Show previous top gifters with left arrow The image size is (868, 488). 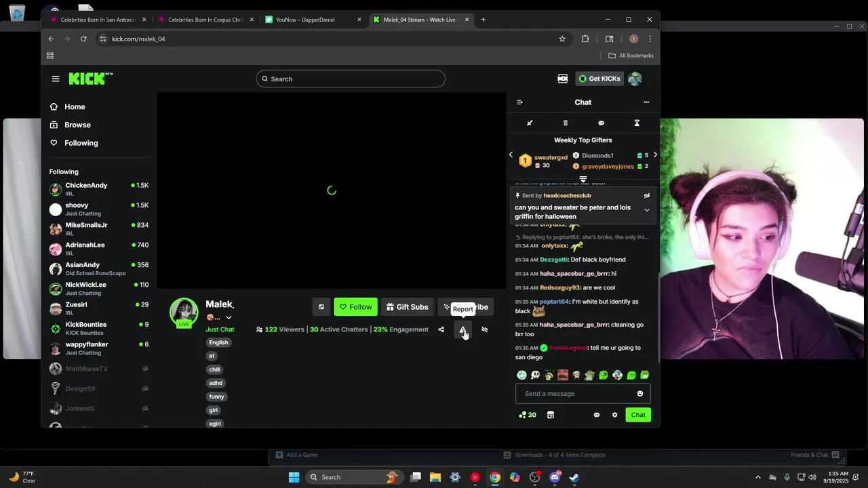[511, 155]
